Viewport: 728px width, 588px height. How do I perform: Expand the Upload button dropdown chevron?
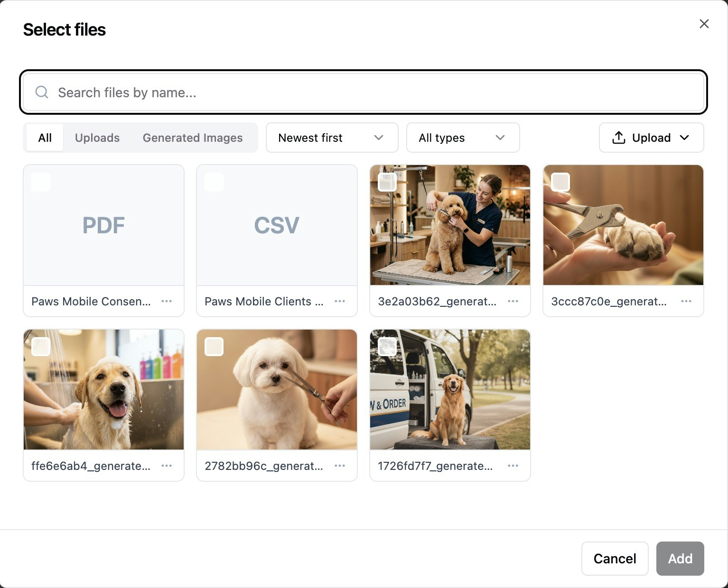tap(685, 138)
